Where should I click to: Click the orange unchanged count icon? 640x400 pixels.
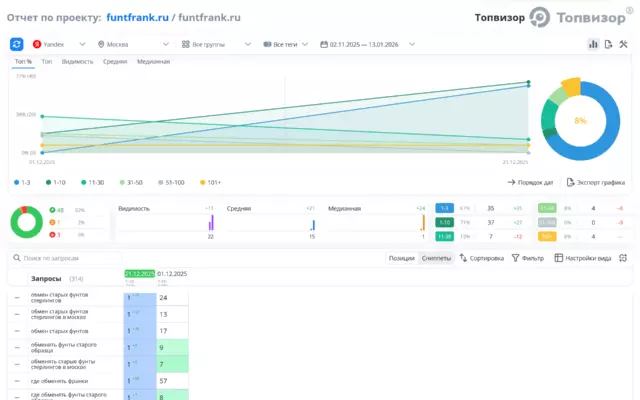[52, 222]
